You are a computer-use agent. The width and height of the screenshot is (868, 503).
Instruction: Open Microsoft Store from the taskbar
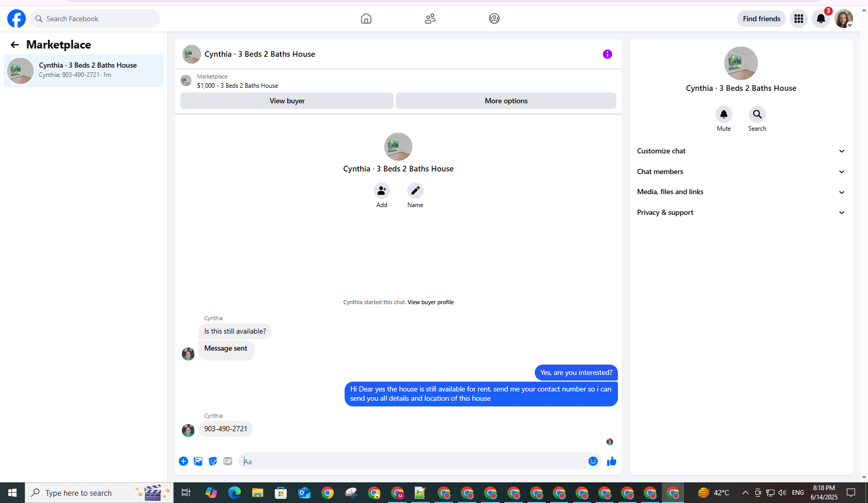pos(281,493)
